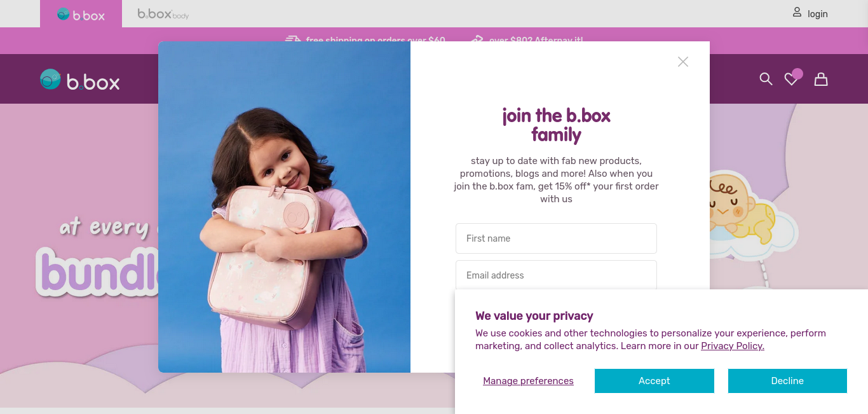Open the Privacy Policy link
This screenshot has width=868, height=414.
733,346
